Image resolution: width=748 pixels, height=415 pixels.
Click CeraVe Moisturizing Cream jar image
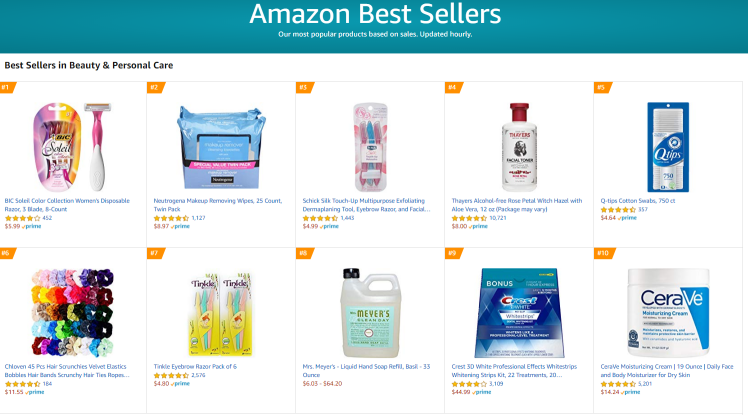pyautogui.click(x=668, y=312)
